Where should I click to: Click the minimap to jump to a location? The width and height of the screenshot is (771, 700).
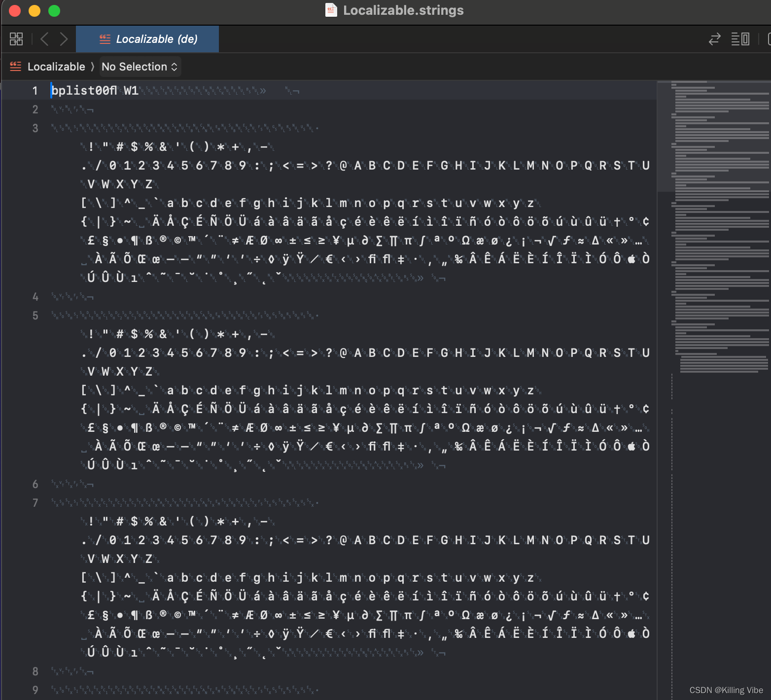tap(715, 197)
